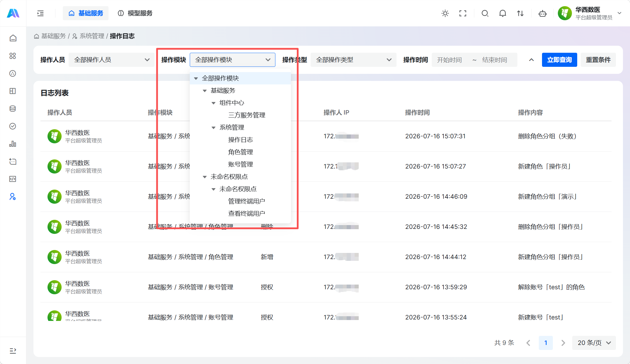Open user menu chevron beside 华西数医
Screen dimensions: 630x364
(x=619, y=13)
